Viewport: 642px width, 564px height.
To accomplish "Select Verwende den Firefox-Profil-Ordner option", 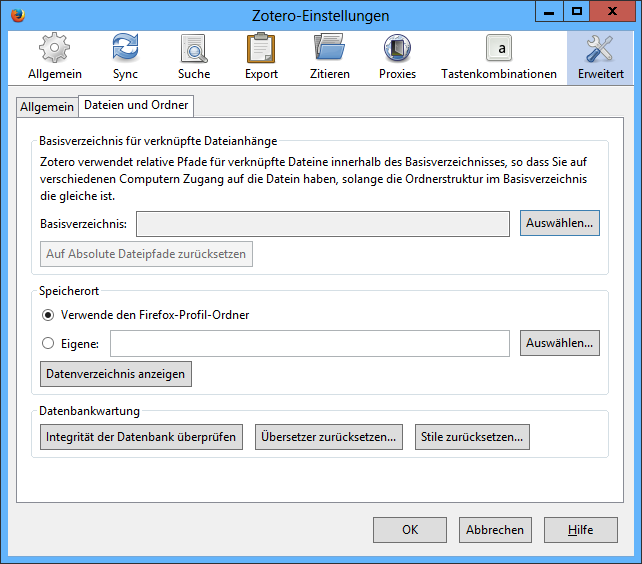I will coord(146,315).
